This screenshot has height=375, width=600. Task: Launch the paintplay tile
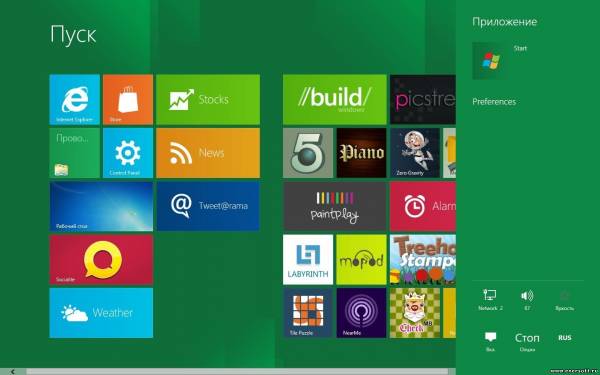(x=335, y=206)
